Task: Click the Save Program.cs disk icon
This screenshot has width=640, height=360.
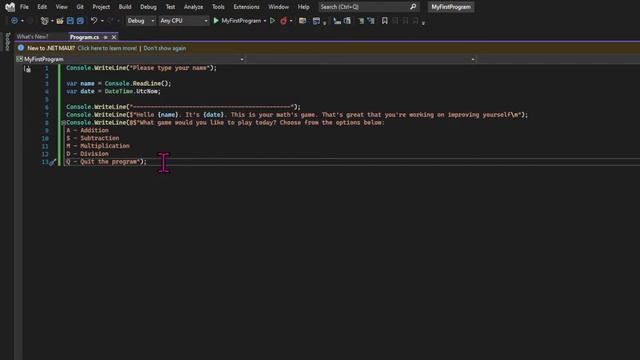Action: pos(70,21)
